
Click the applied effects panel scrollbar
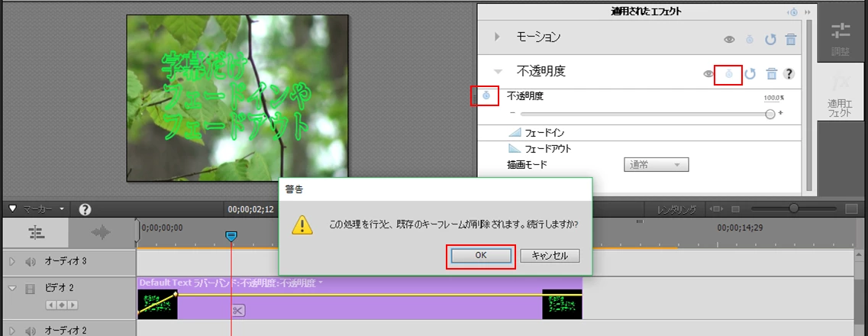(809, 105)
